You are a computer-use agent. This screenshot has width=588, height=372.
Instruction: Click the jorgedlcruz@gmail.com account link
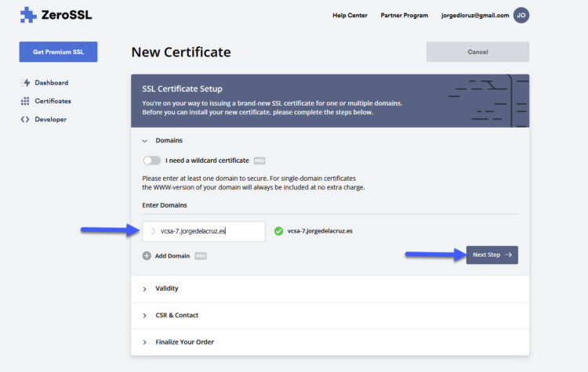tap(475, 16)
